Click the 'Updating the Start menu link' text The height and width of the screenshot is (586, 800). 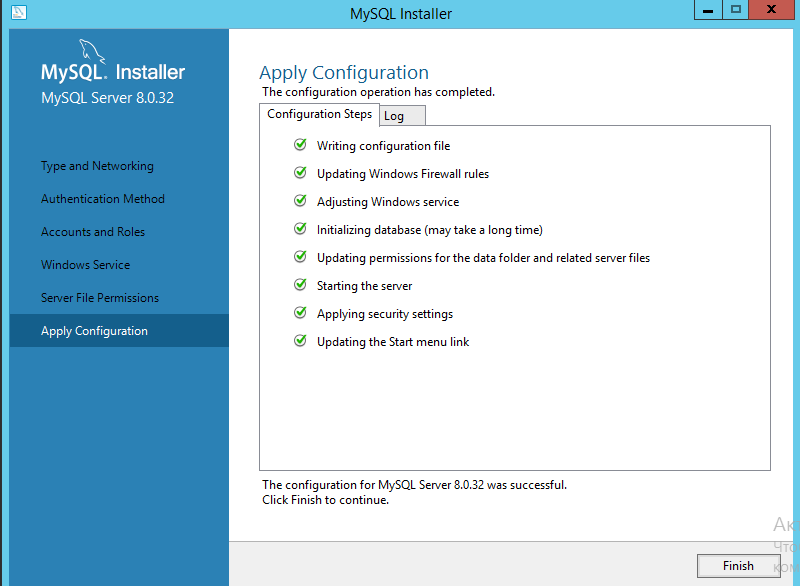pyautogui.click(x=393, y=342)
